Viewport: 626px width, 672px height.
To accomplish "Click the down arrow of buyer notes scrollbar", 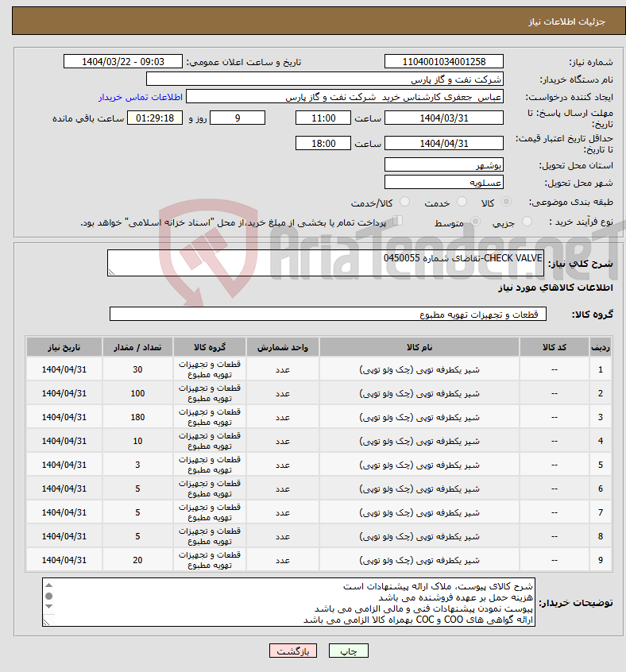I will pos(48,606).
